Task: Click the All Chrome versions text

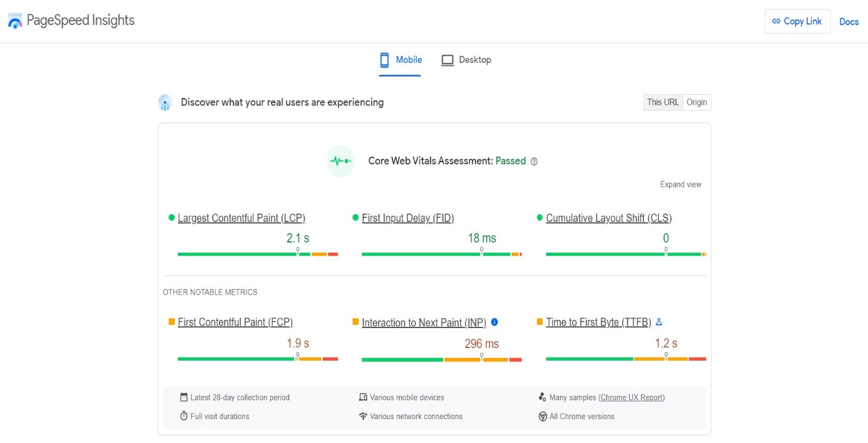Action: tap(582, 417)
